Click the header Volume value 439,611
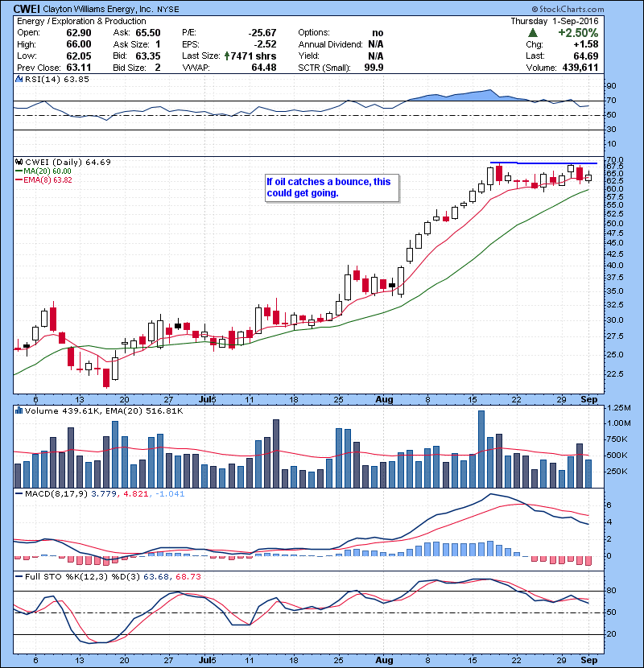Image resolution: width=644 pixels, height=668 pixels. coord(580,68)
